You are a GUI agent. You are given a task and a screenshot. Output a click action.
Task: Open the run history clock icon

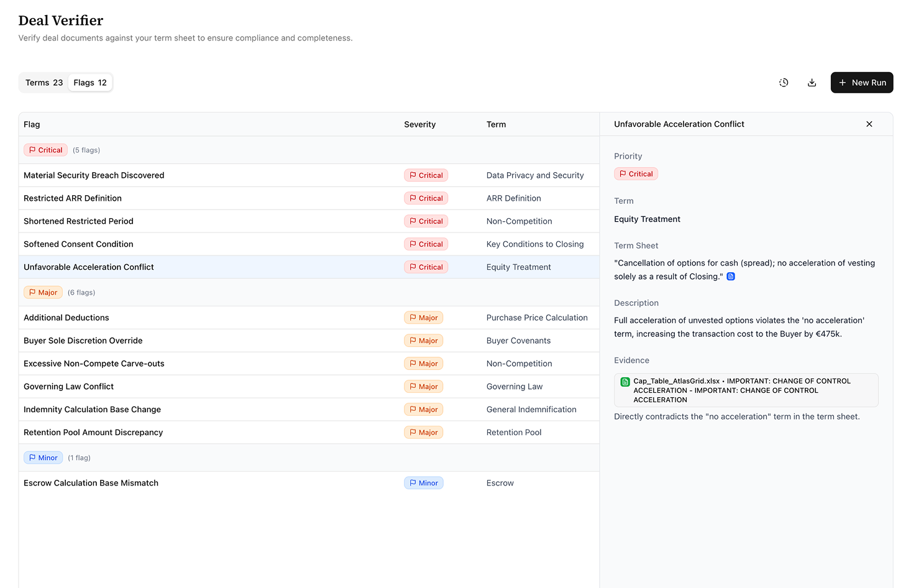point(784,83)
